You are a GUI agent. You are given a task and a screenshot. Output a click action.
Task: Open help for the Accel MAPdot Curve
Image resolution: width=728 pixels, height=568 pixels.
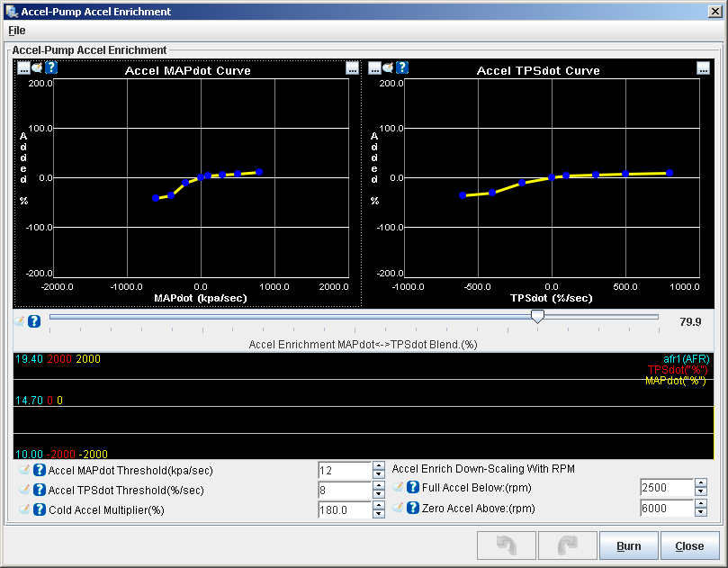pos(51,68)
